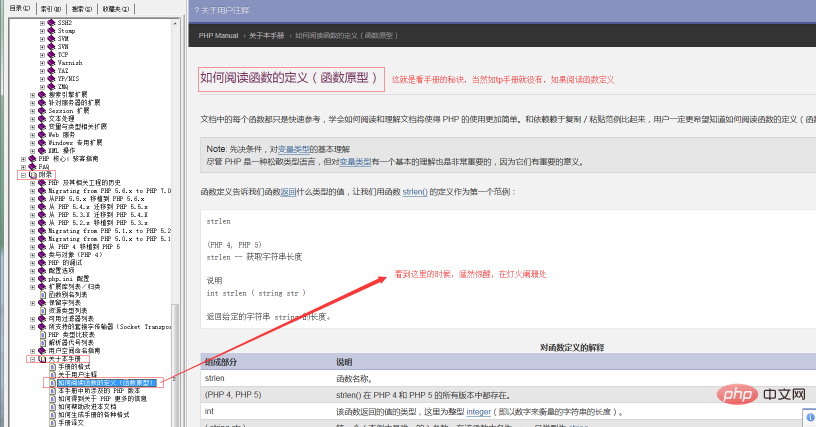The height and width of the screenshot is (427, 816).
Task: Click the book icon beside ZMQ
Action: pos(51,86)
